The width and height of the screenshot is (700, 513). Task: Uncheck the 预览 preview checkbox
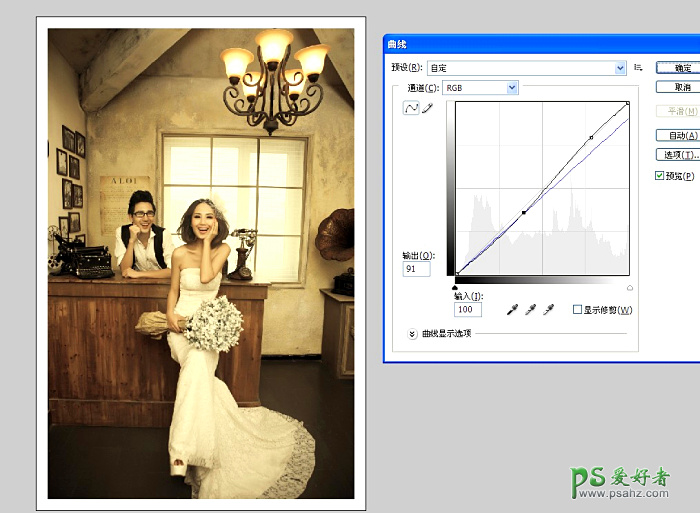pos(659,176)
